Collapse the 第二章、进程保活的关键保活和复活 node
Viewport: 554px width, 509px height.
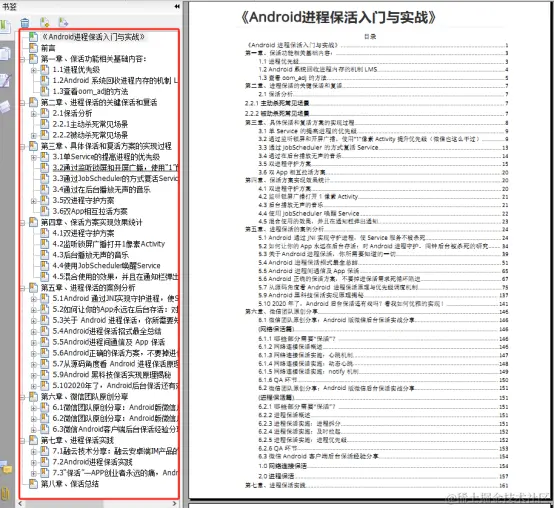pyautogui.click(x=23, y=103)
